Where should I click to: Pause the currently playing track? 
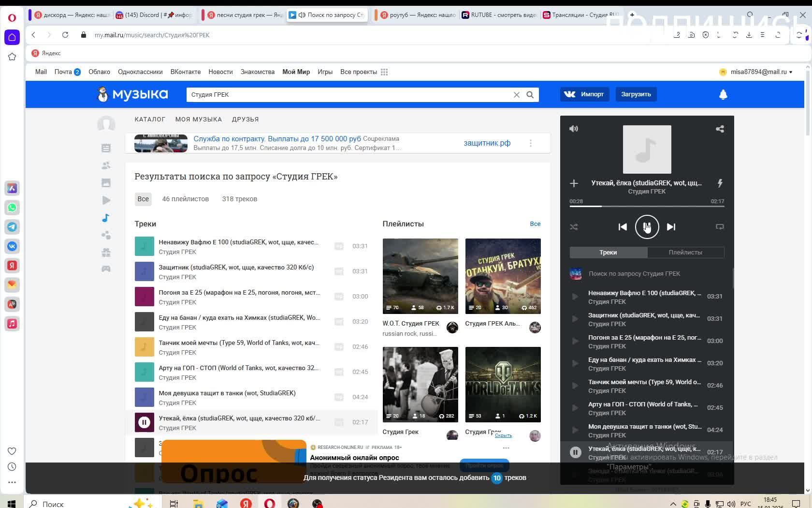click(x=647, y=227)
